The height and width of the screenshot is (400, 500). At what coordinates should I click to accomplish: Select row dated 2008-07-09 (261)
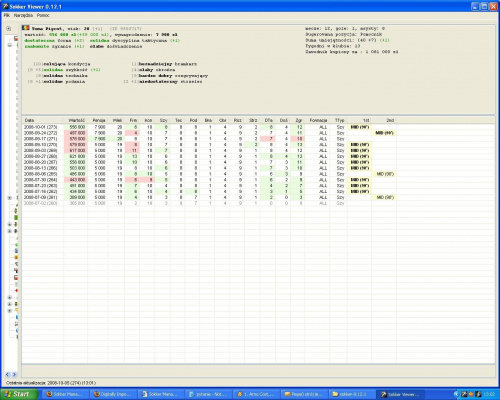pos(209,197)
